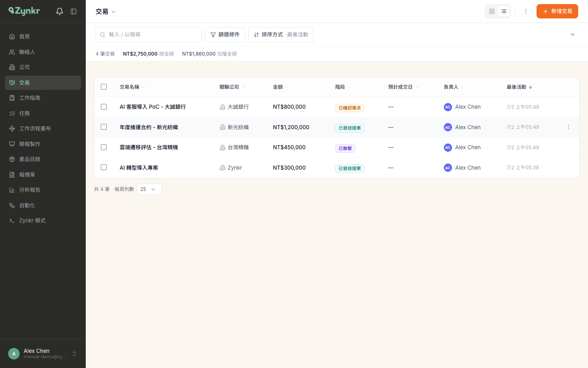Open deal 年度維運合約 - 新光紡織
Screen dimensions: 588x368
(x=149, y=127)
